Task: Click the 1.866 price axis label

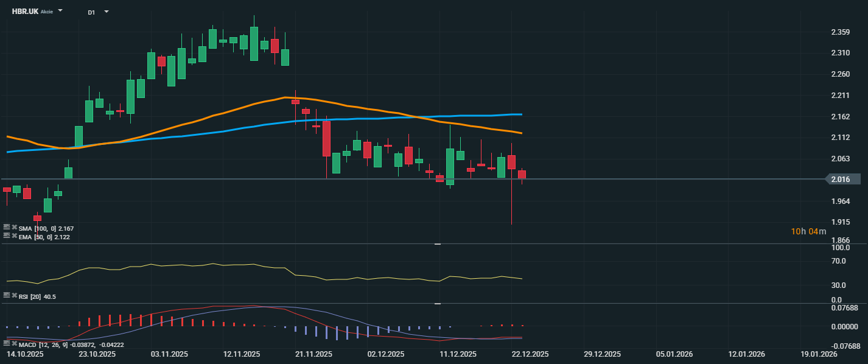Action: (840, 241)
